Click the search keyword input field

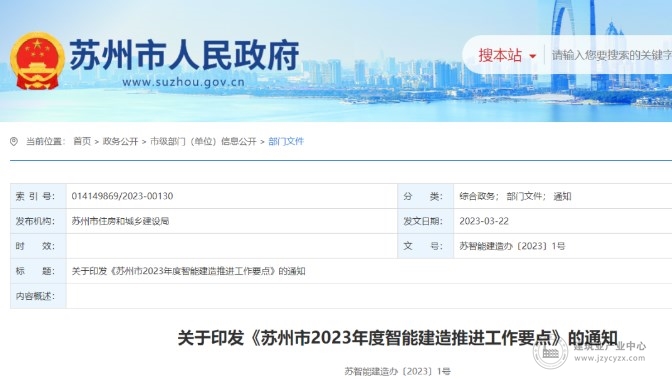[612, 55]
